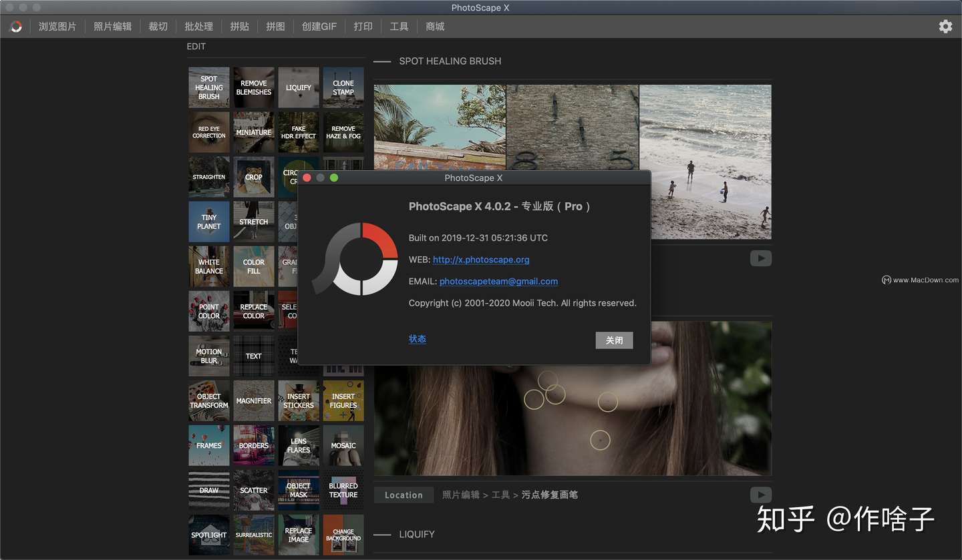
Task: Select the Clone Stamp tool
Action: [343, 87]
